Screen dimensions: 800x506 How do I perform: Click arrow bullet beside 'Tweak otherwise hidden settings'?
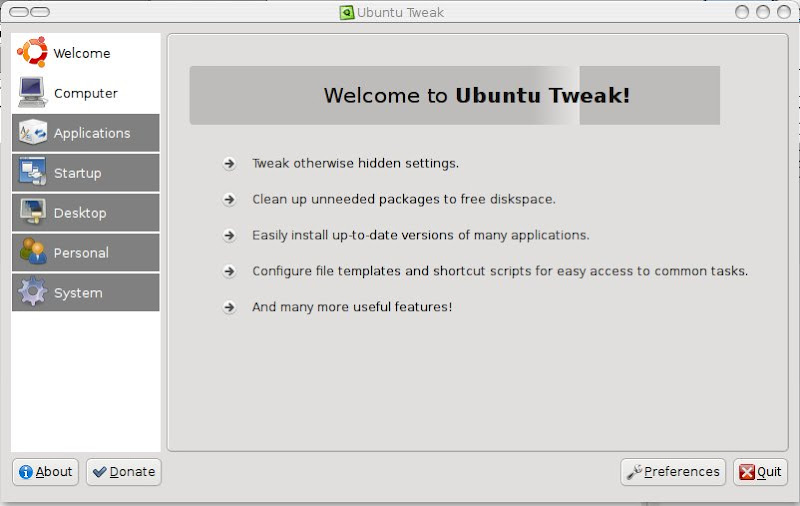point(229,163)
